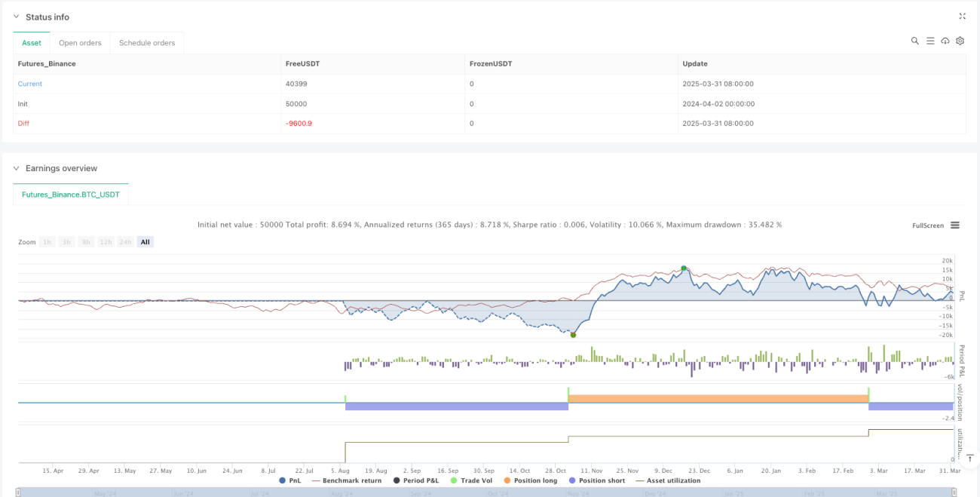
Task: Toggle the Position short legend item
Action: (x=596, y=480)
